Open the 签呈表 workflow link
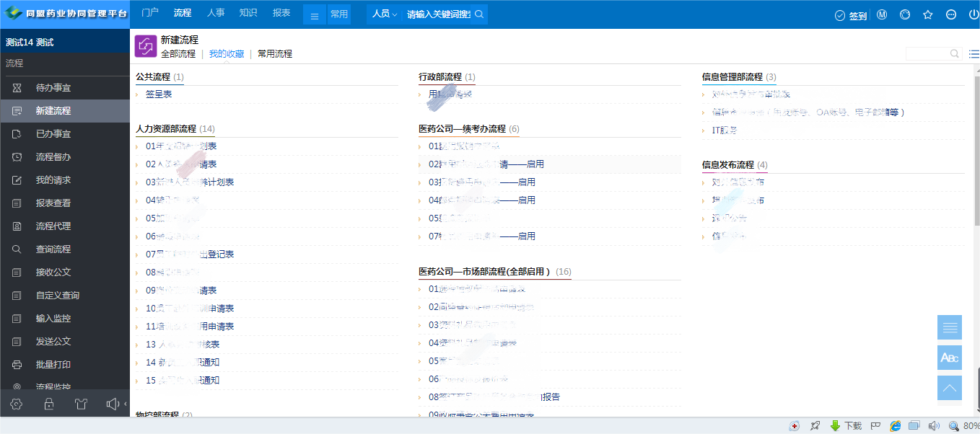 point(159,94)
